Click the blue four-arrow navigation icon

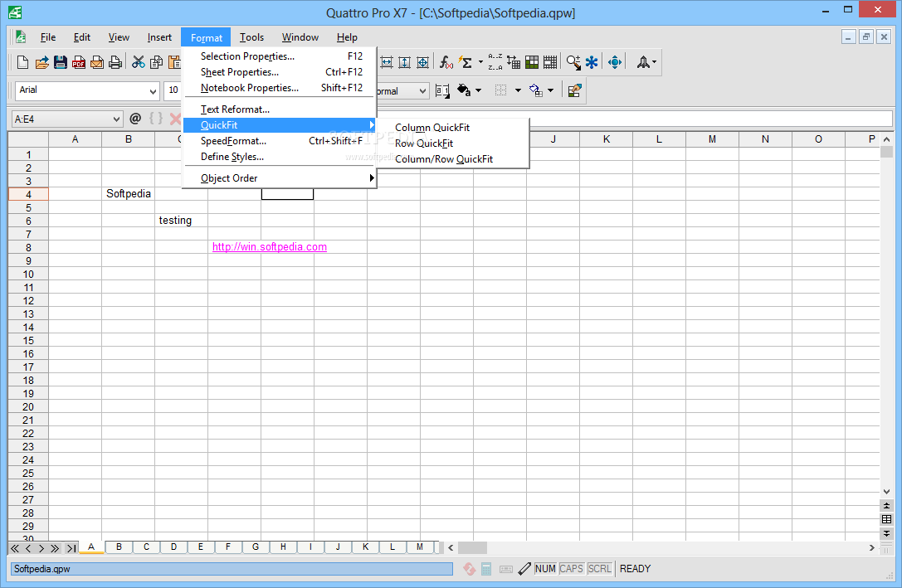(x=614, y=62)
